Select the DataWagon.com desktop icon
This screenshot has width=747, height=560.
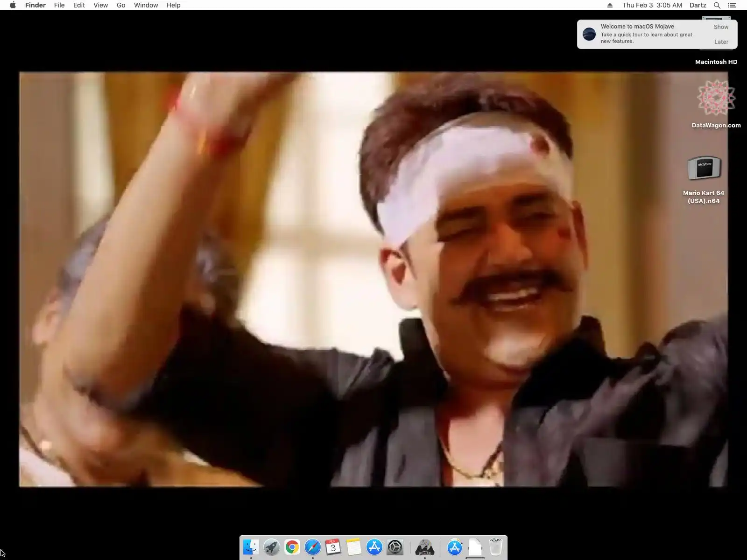click(x=716, y=98)
